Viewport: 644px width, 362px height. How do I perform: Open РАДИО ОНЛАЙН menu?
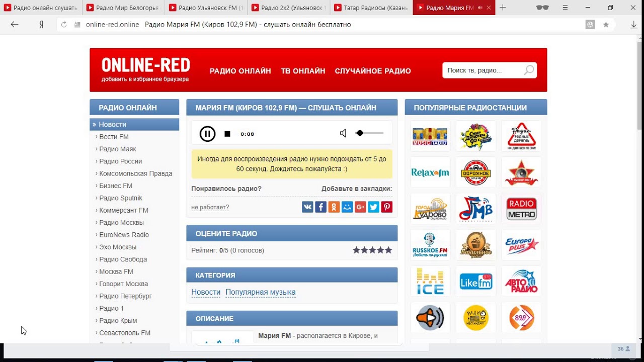click(240, 71)
